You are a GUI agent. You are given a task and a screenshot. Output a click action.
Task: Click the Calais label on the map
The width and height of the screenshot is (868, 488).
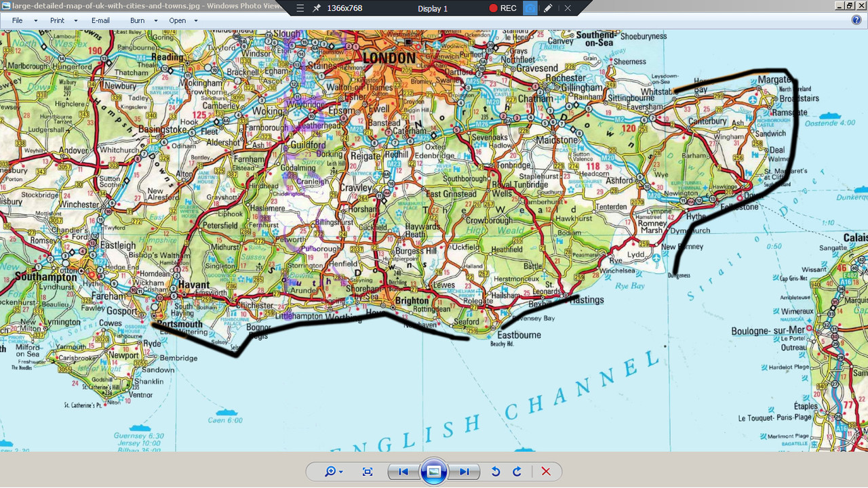[x=855, y=237]
